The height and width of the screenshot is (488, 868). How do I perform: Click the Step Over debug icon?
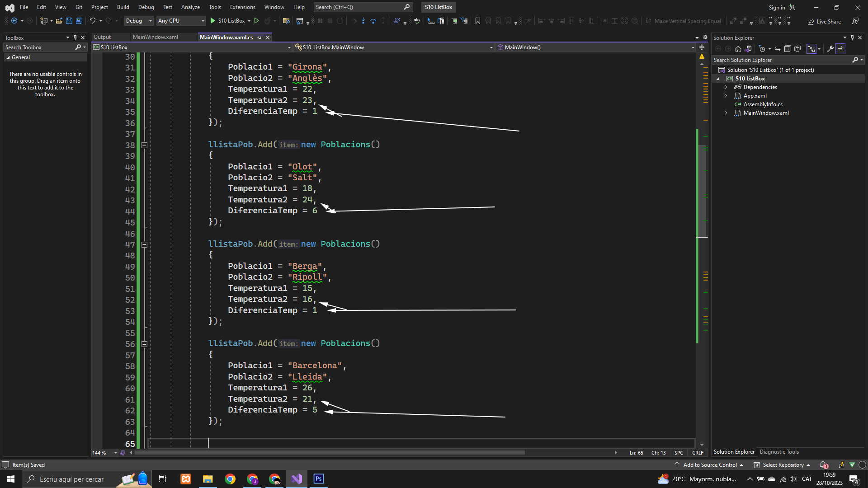coord(373,21)
